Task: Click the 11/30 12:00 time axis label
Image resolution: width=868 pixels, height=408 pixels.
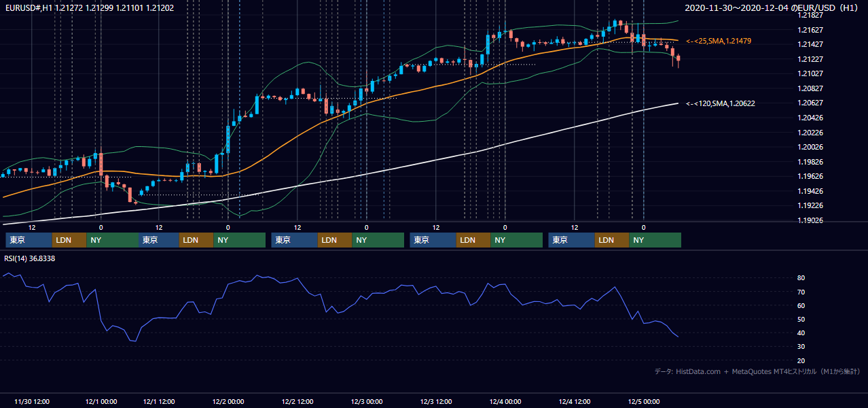Action: point(31,401)
